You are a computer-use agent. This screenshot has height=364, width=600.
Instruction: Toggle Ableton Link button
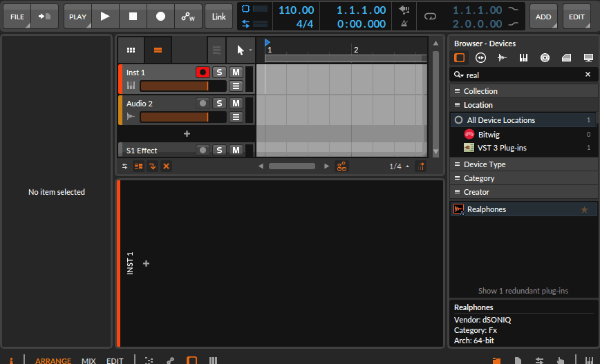[219, 17]
